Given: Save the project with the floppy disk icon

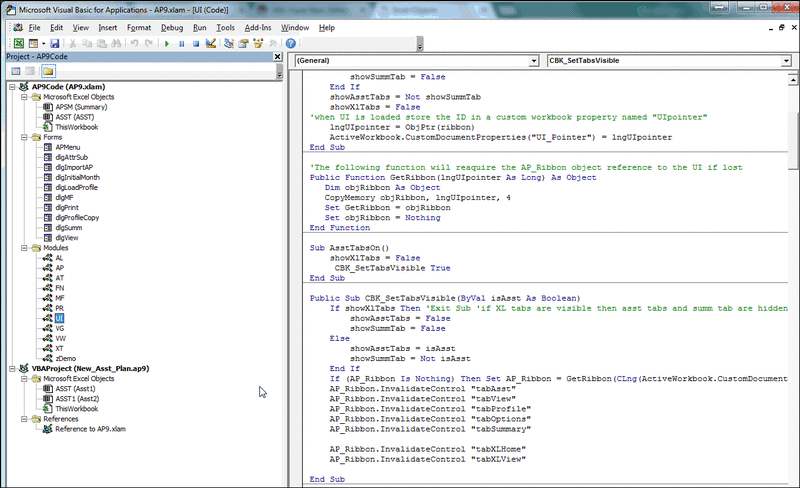Looking at the screenshot, I should point(55,43).
